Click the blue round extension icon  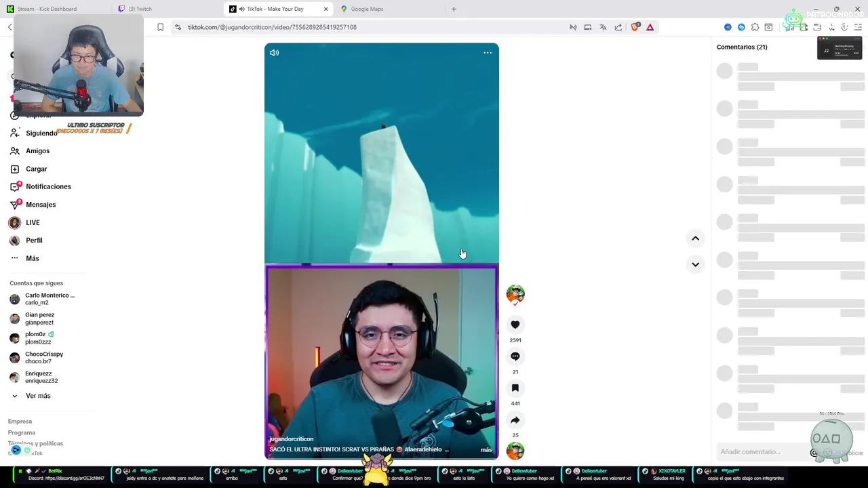click(x=728, y=27)
